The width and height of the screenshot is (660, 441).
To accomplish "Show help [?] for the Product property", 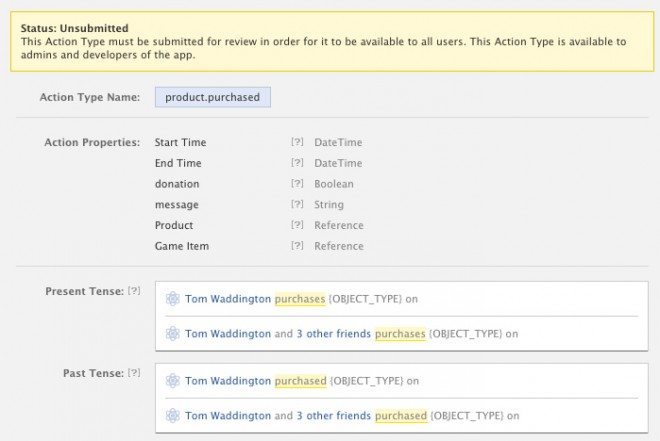I will 297,225.
